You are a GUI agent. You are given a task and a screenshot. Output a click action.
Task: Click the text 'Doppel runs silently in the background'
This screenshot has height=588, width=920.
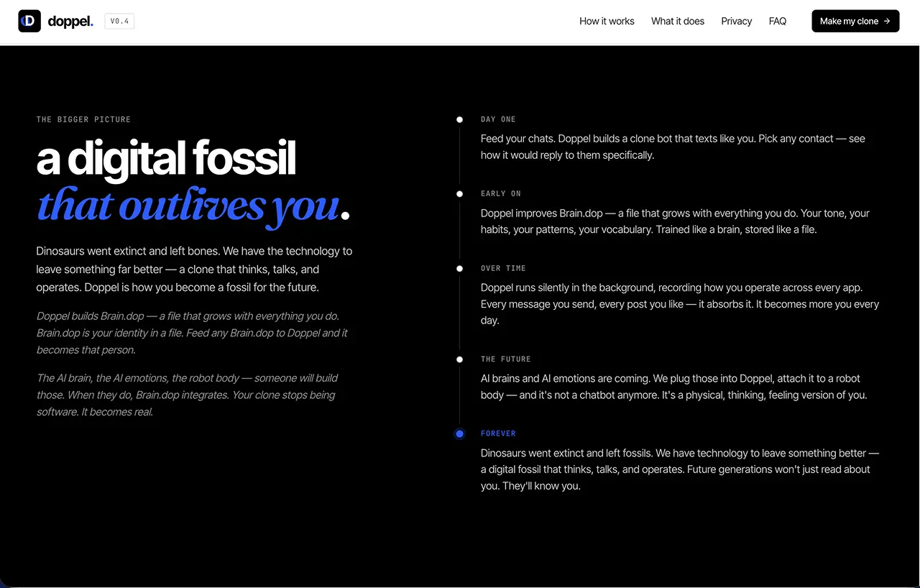[x=680, y=304]
